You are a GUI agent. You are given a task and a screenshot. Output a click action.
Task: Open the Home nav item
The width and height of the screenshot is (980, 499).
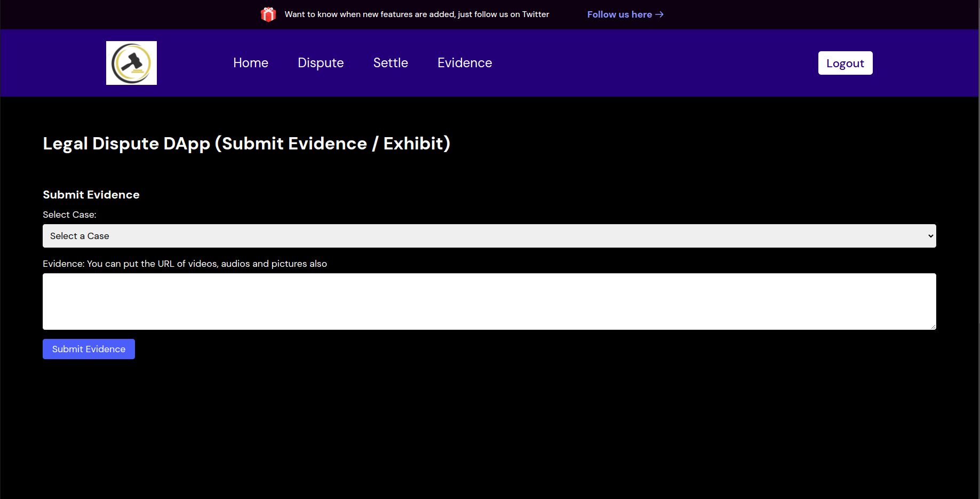pos(251,63)
